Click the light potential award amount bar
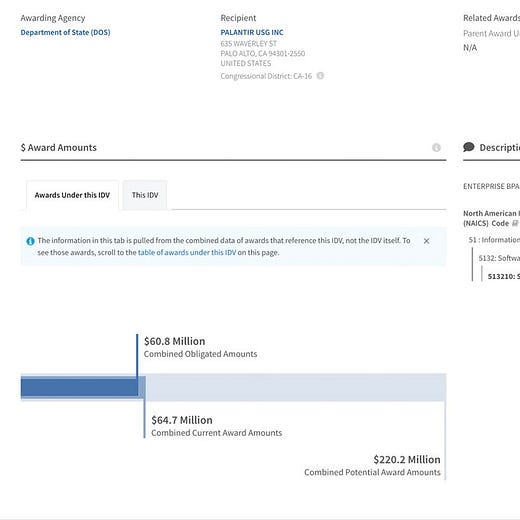The height and width of the screenshot is (520, 520). coord(296,387)
